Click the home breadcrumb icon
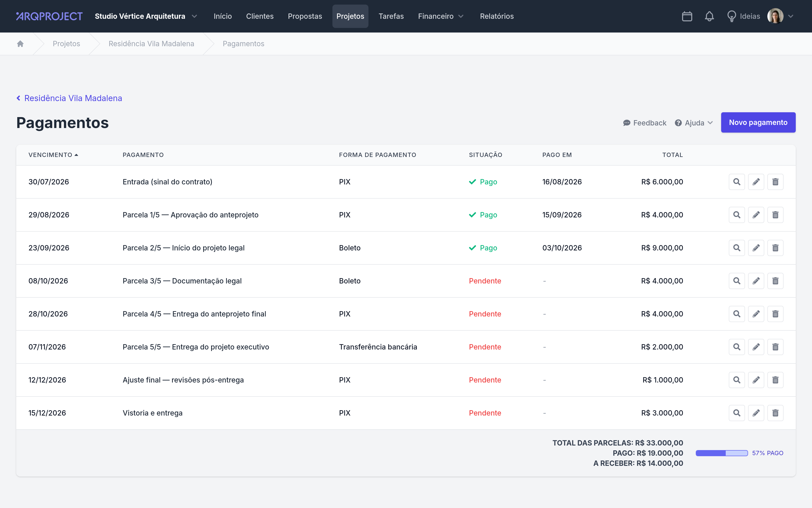 20,44
